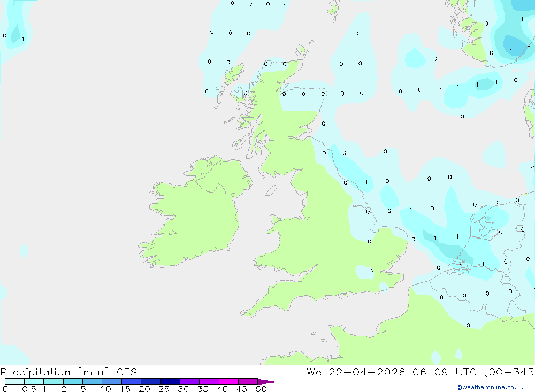Screen dimensions: 535x392
Task: Click the '50' legend scale label
Action: tap(261, 389)
